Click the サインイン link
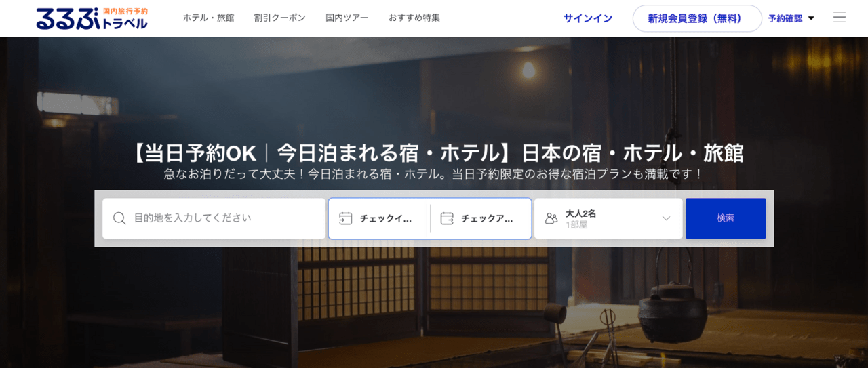Viewport: 868px width, 368px height. [x=587, y=18]
